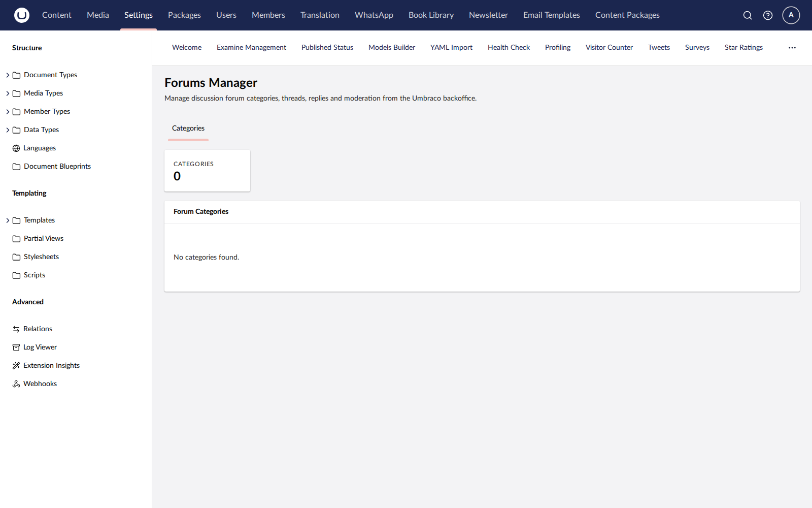
Task: Switch to the YAML Import tab
Action: 451,48
